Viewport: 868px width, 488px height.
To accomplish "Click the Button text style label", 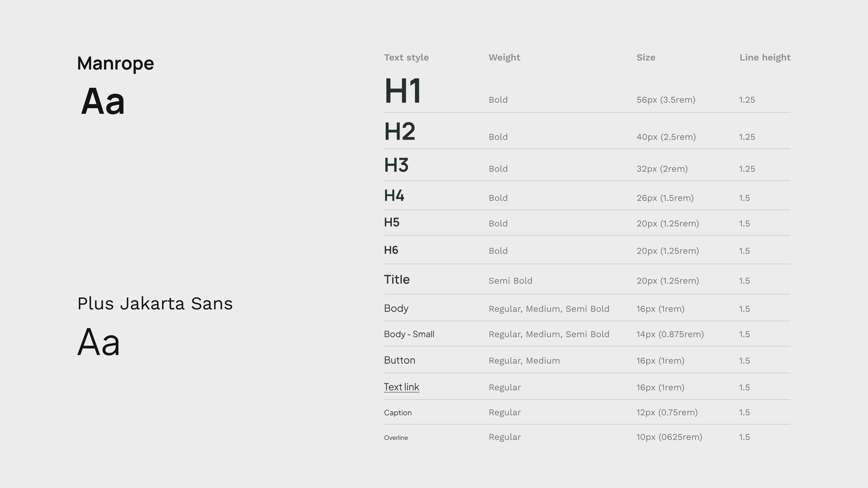I will pyautogui.click(x=400, y=360).
